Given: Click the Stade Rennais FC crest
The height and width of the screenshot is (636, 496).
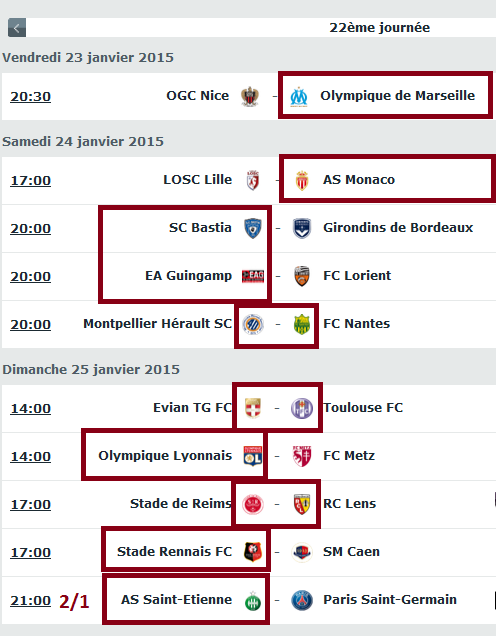Looking at the screenshot, I should tap(253, 552).
